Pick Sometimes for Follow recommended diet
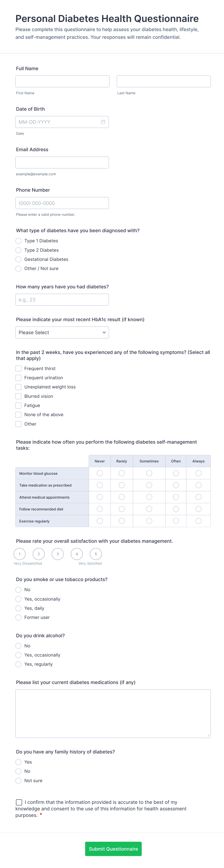Image resolution: width=224 pixels, height=868 pixels. [149, 509]
